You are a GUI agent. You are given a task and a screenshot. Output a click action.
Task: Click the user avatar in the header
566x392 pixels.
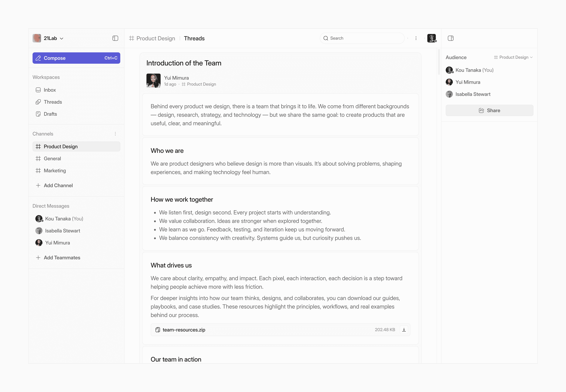[431, 38]
